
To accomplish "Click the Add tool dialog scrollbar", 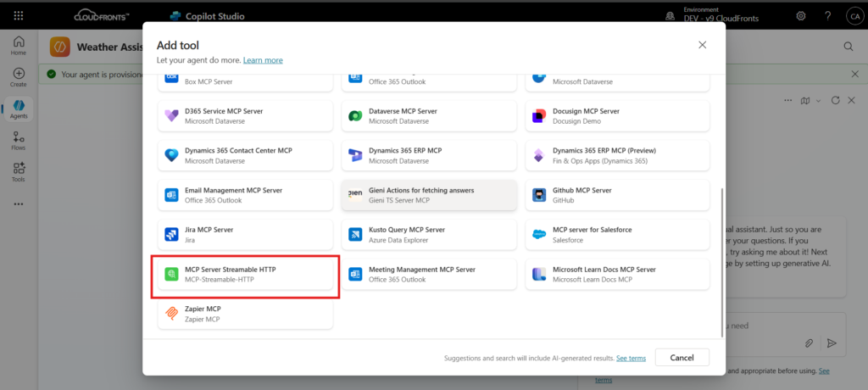I will [x=721, y=261].
